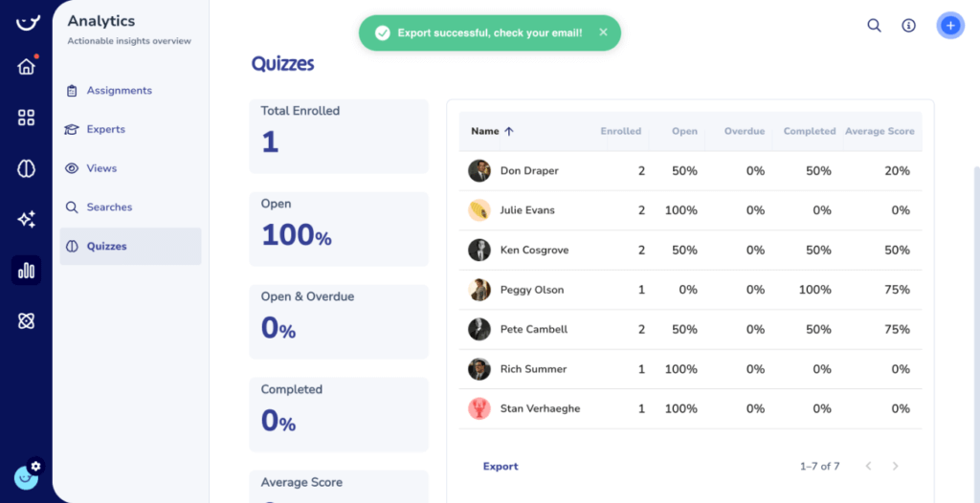This screenshot has height=503, width=980.
Task: Go to previous page of results
Action: click(x=868, y=467)
